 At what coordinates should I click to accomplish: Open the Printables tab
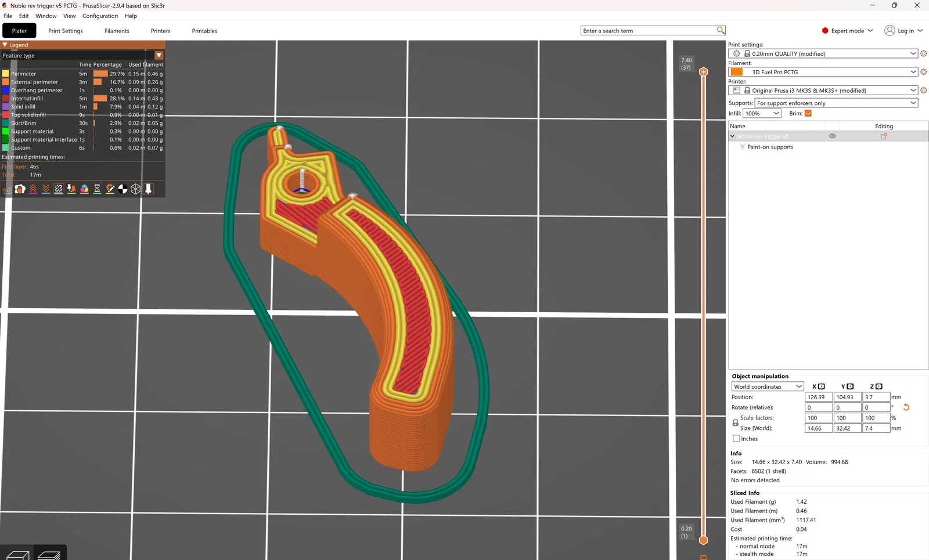point(204,31)
